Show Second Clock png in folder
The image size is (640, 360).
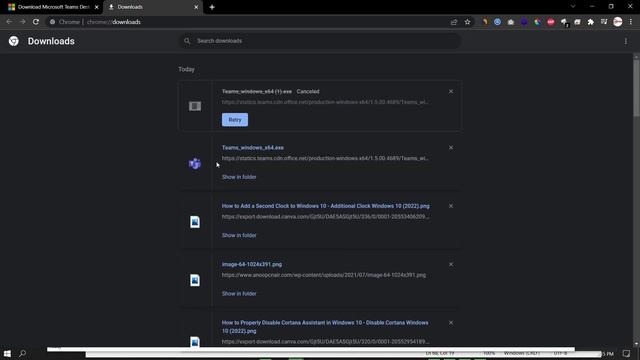point(239,236)
